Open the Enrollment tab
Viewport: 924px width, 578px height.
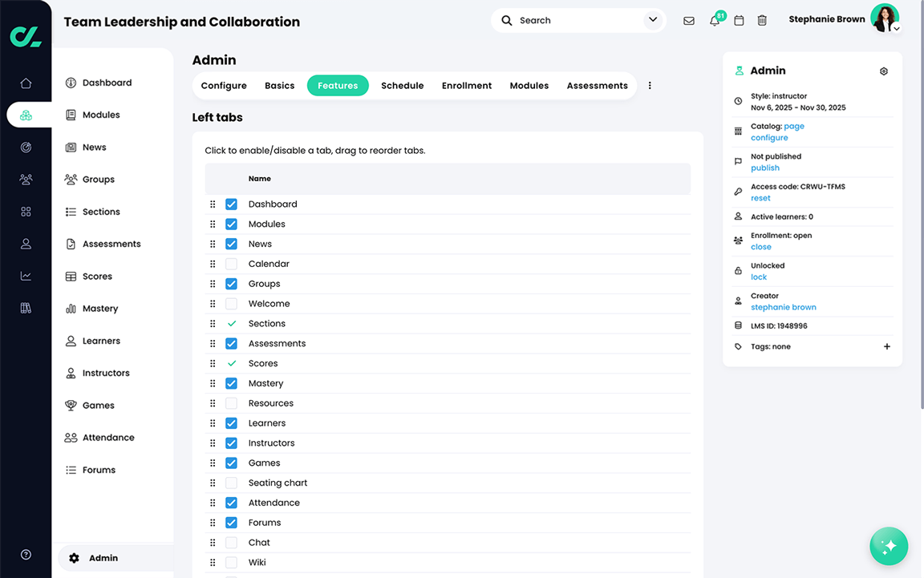click(x=466, y=85)
